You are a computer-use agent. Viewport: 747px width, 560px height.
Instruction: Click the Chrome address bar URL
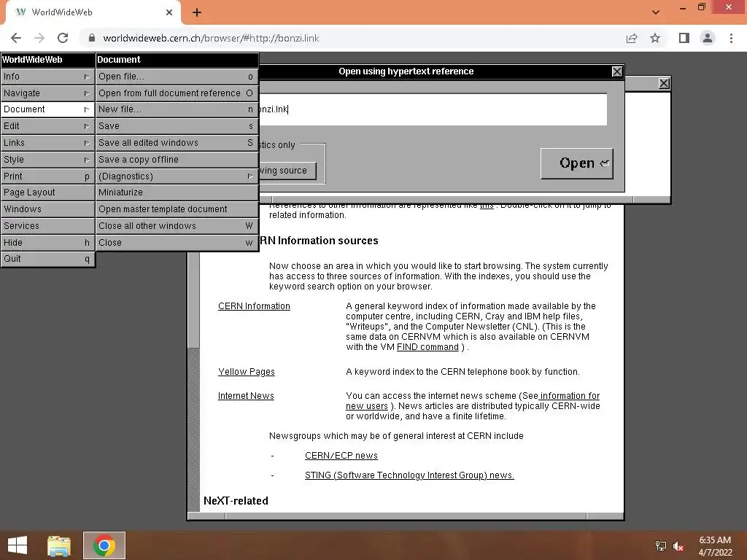click(211, 38)
